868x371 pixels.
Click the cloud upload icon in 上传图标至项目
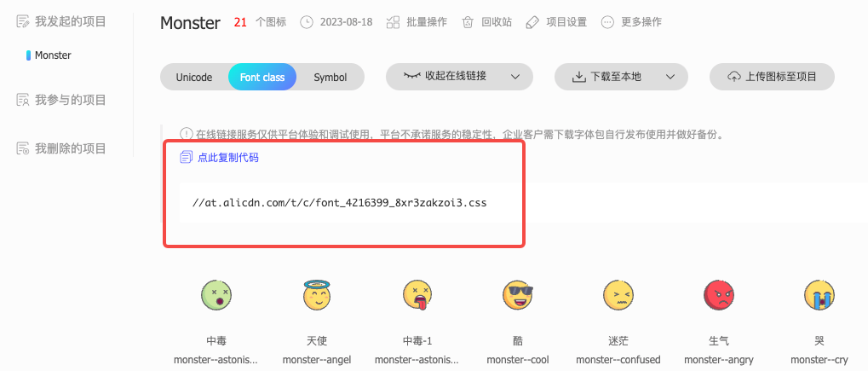(x=734, y=77)
